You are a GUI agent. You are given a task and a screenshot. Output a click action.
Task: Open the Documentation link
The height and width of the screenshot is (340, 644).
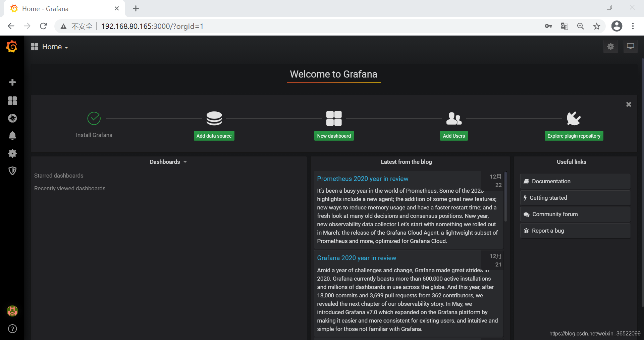[575, 181]
